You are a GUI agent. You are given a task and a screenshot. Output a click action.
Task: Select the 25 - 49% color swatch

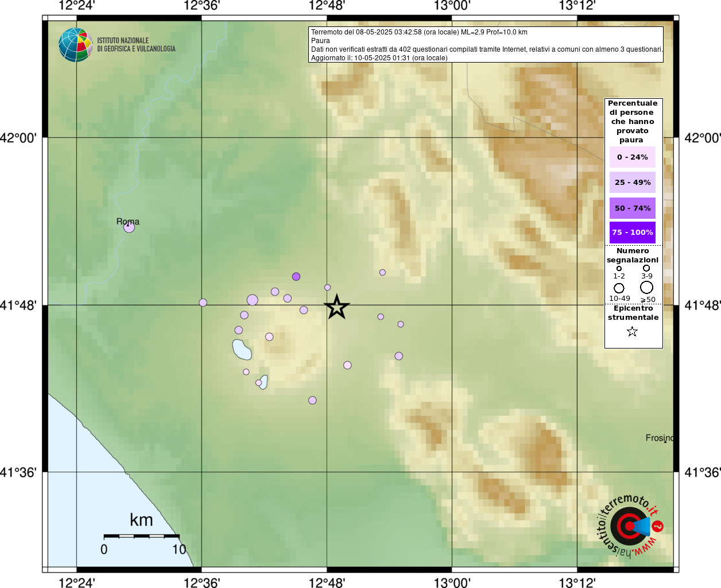633,182
